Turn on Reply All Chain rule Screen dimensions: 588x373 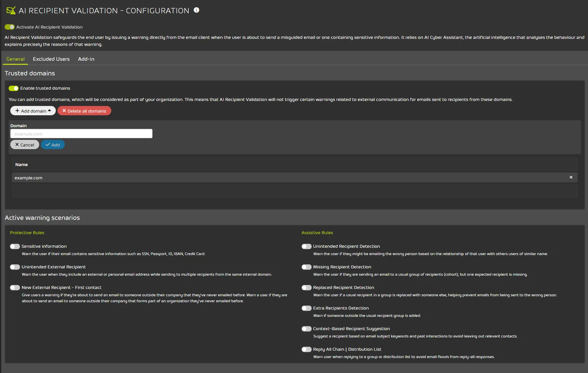click(306, 349)
